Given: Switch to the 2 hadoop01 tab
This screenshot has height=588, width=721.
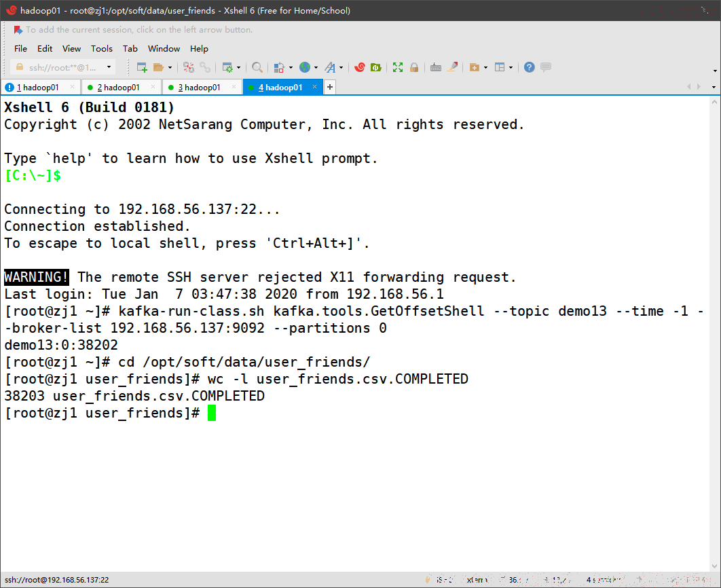Looking at the screenshot, I should tap(119, 88).
